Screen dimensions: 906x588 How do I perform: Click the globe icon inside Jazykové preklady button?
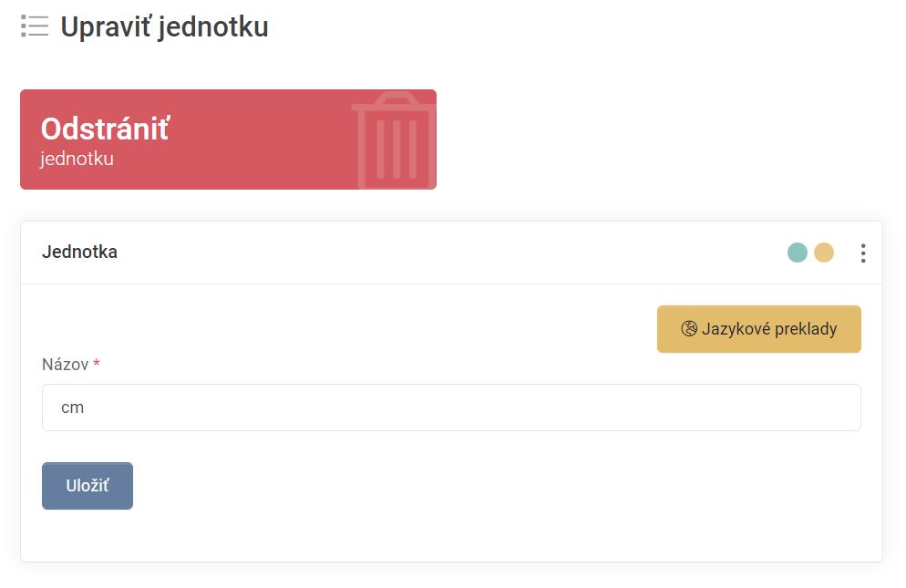689,328
